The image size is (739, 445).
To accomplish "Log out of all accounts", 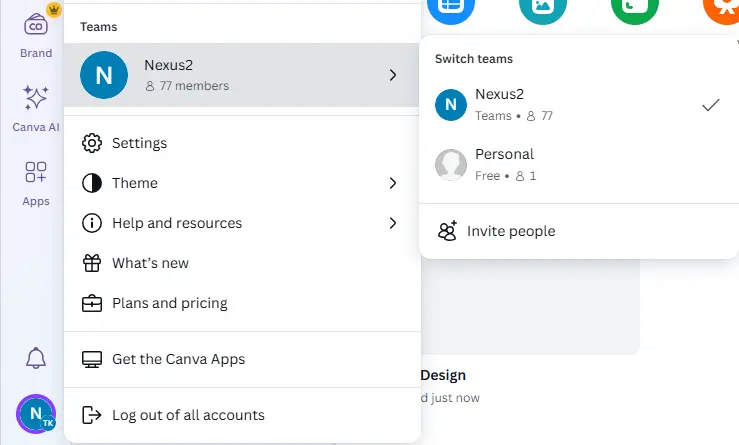I will 242,415.
